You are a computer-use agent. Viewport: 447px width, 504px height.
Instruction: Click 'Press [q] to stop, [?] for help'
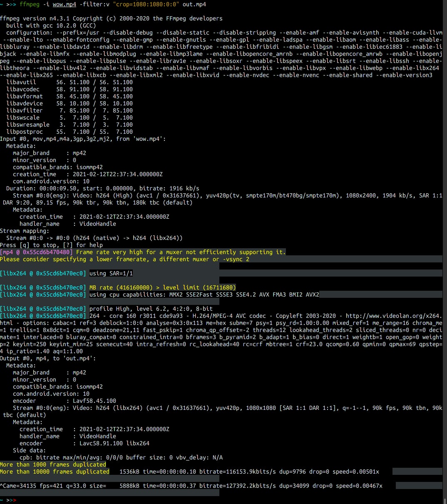pos(51,245)
